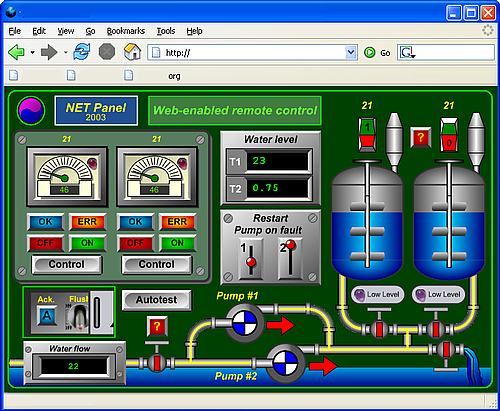Open the search engine selector dropdown

pyautogui.click(x=407, y=53)
